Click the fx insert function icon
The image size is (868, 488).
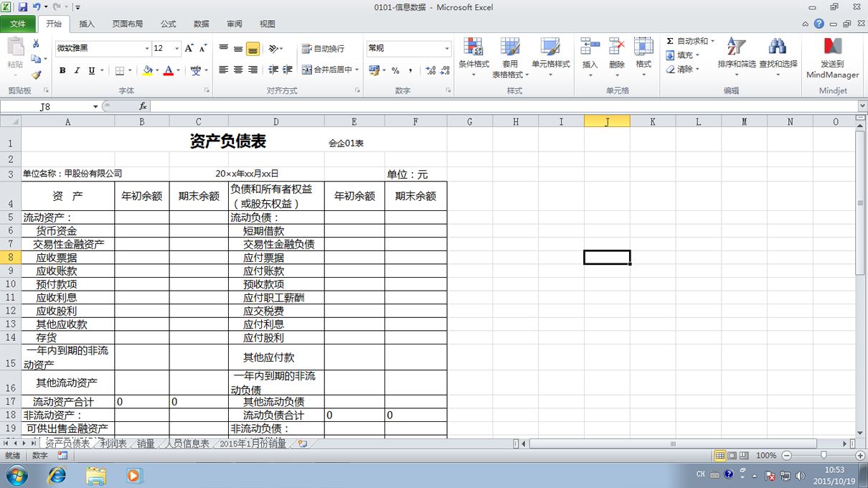click(x=143, y=106)
